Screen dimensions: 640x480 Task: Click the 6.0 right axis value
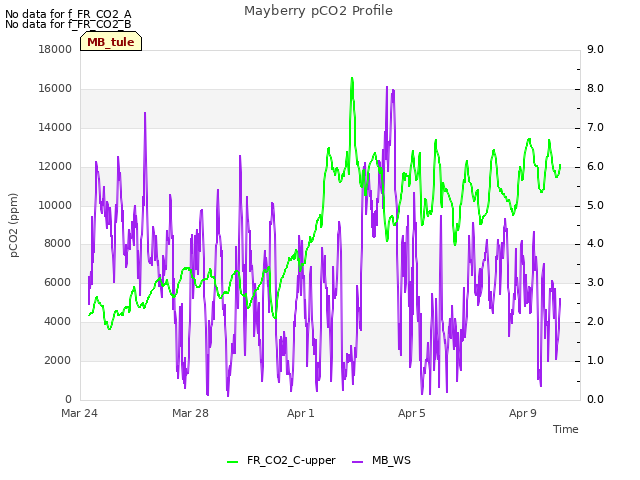(595, 167)
